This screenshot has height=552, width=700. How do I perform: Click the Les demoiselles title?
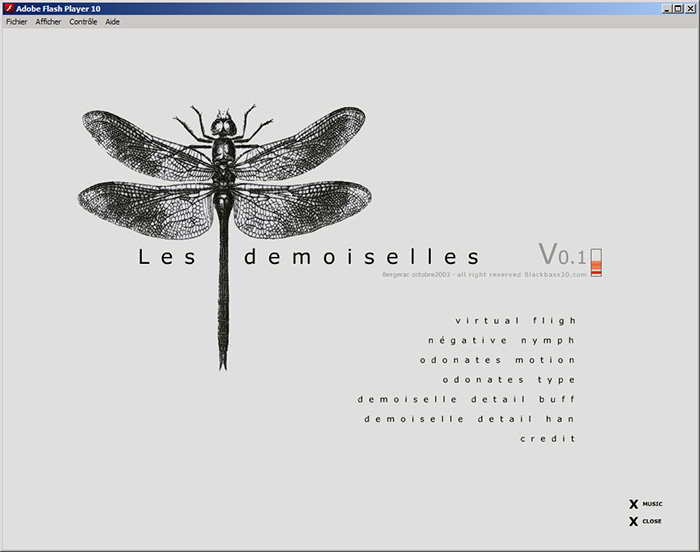click(308, 257)
